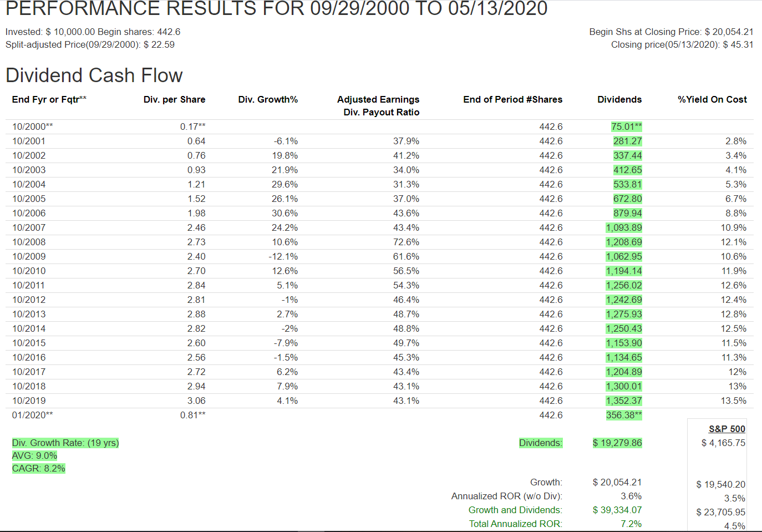The image size is (762, 532).
Task: Click the 10/2003 row date
Action: coord(29,170)
